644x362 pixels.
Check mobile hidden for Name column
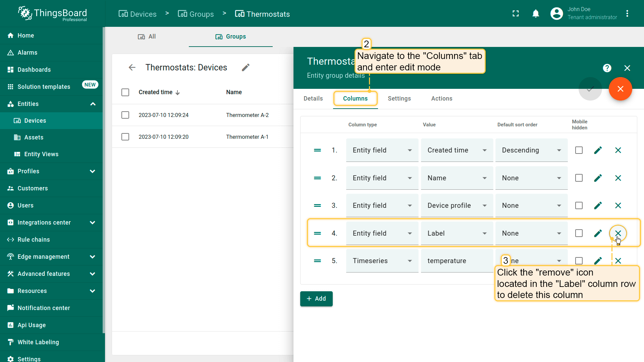click(579, 178)
